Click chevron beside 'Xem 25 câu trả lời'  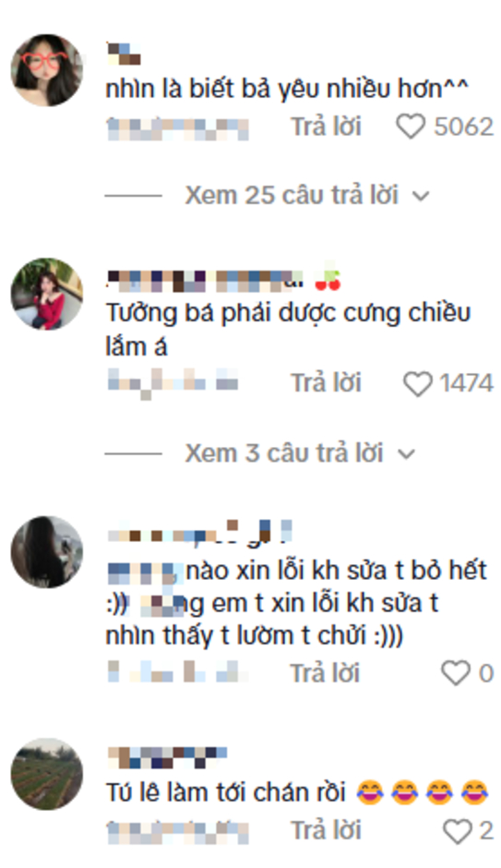click(x=421, y=196)
